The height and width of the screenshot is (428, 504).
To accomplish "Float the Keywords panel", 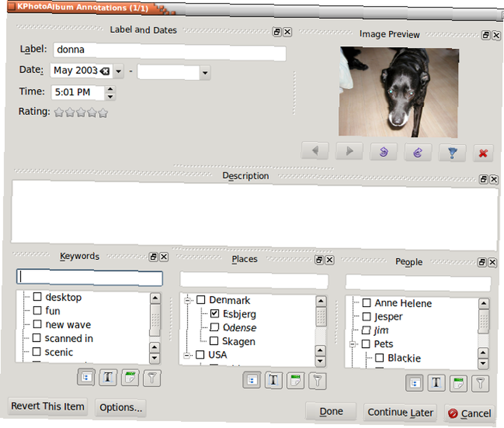I will [154, 257].
